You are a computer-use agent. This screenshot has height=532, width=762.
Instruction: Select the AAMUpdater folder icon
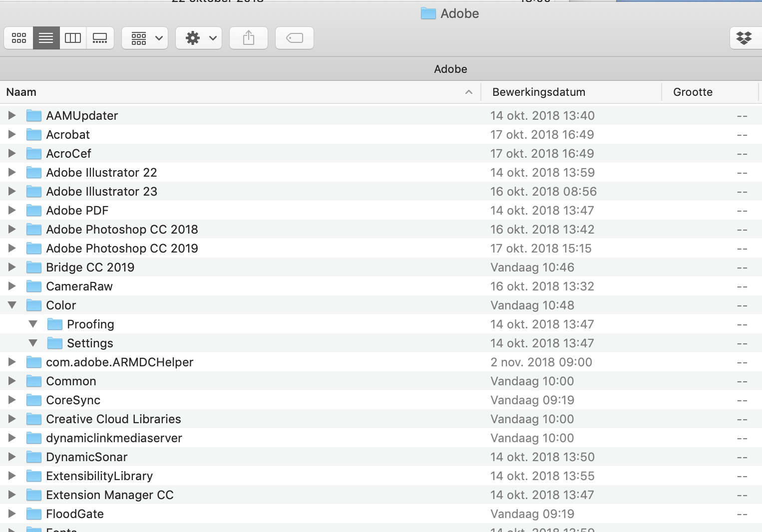tap(34, 115)
